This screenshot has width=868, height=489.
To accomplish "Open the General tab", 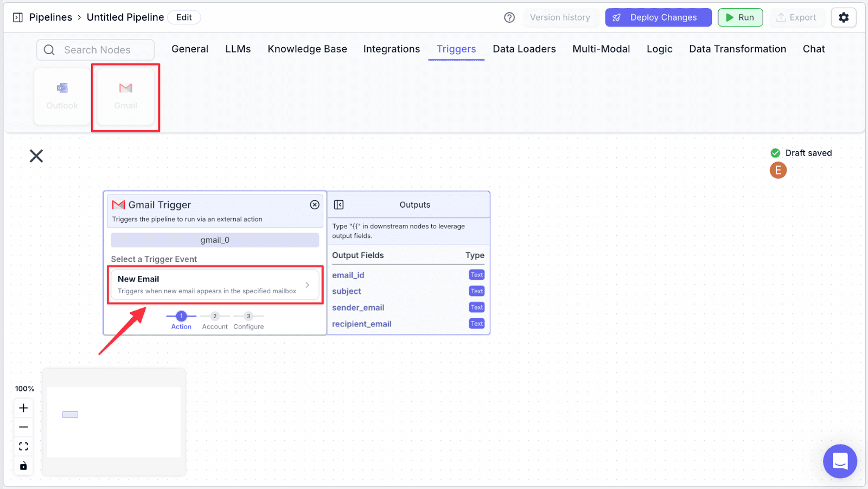I will click(x=190, y=49).
